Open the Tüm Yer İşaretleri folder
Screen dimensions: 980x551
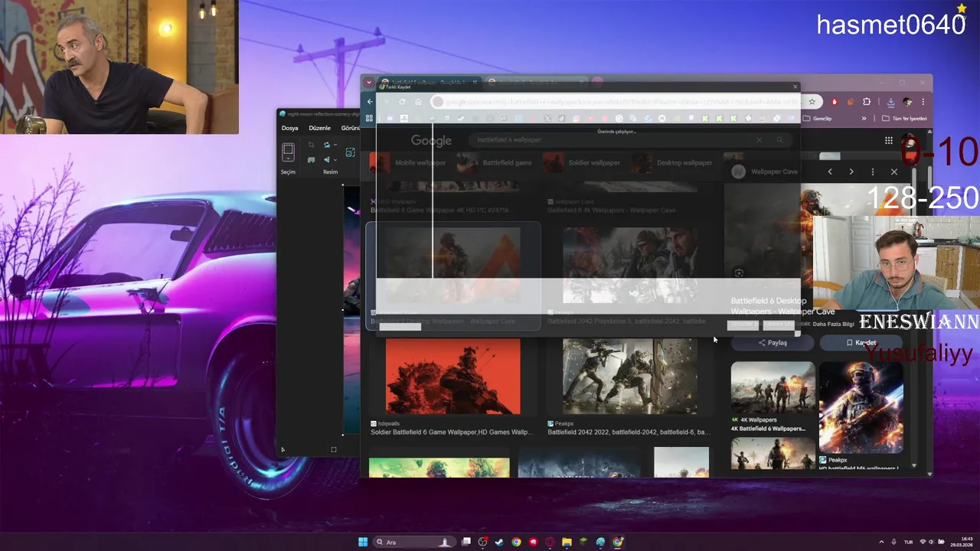[x=904, y=119]
